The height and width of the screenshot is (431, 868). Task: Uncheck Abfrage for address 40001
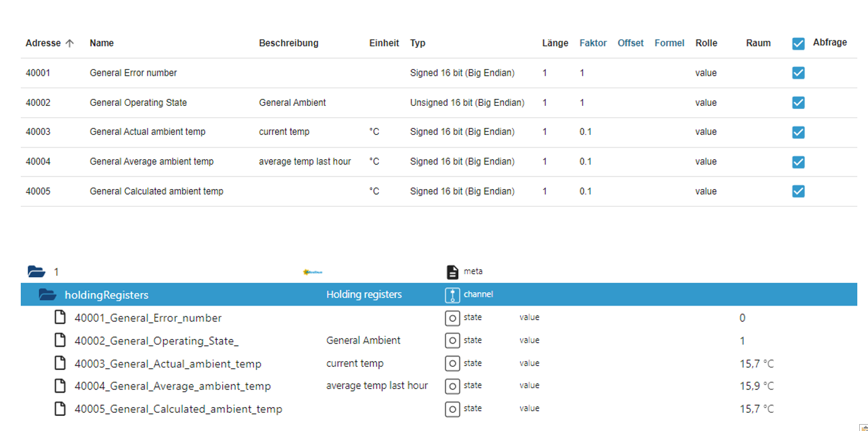click(798, 73)
